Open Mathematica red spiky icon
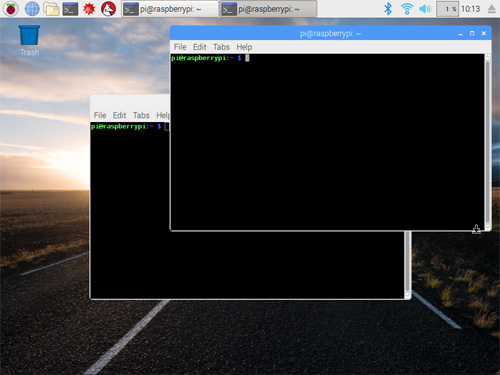 [89, 9]
